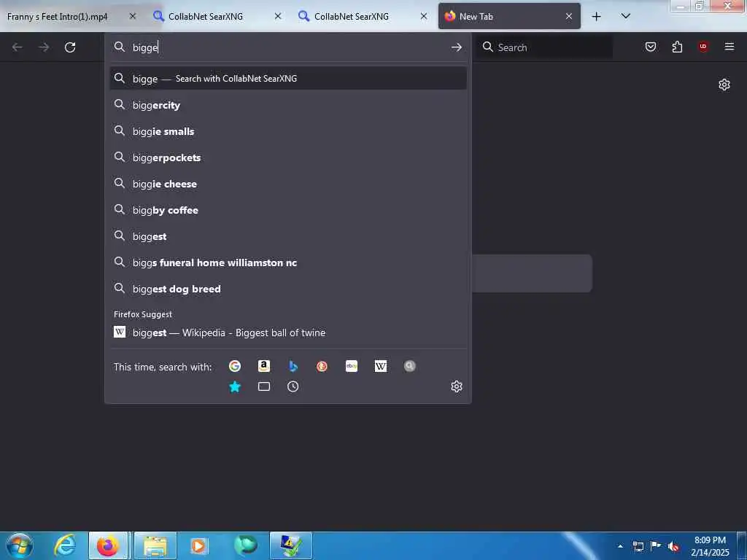Open a new tab with plus button
Viewport: 747px width, 560px height.
pos(596,17)
